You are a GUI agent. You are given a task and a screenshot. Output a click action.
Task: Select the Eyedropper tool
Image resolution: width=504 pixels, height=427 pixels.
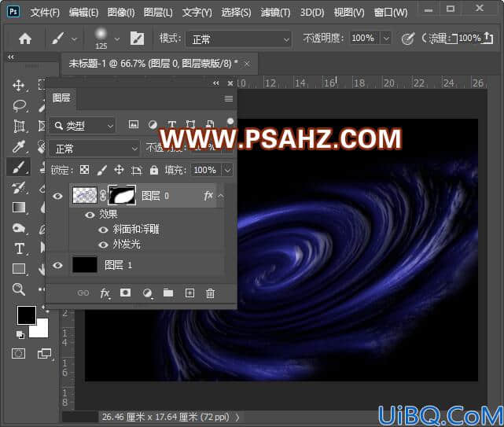click(x=19, y=146)
